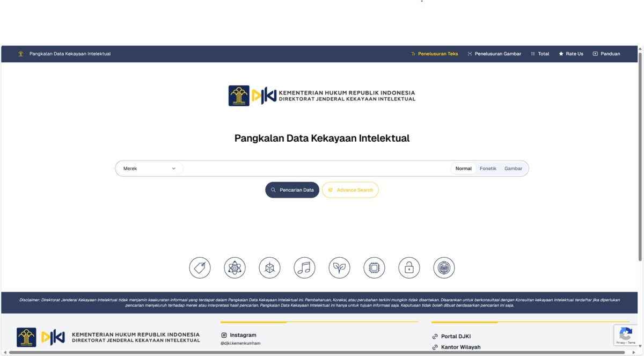Viewport: 644px width, 356px height.
Task: Open the Panduan guide menu item
Action: tap(606, 54)
